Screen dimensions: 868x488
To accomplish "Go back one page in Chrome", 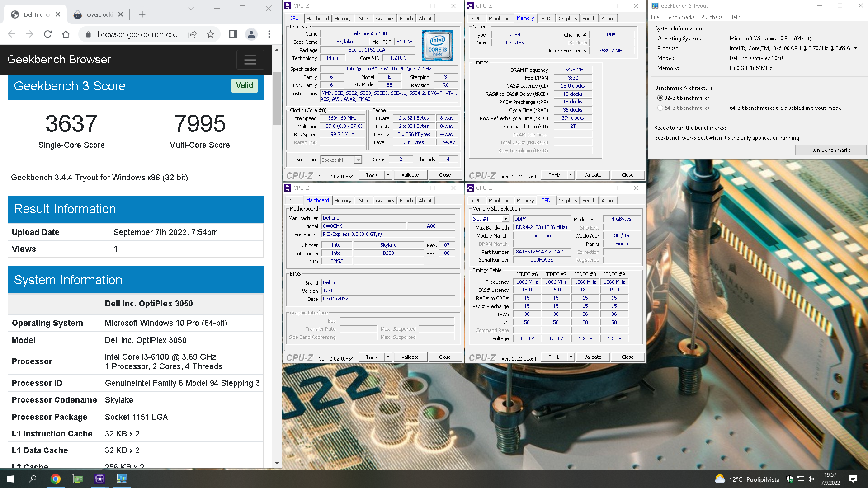I will click(12, 34).
